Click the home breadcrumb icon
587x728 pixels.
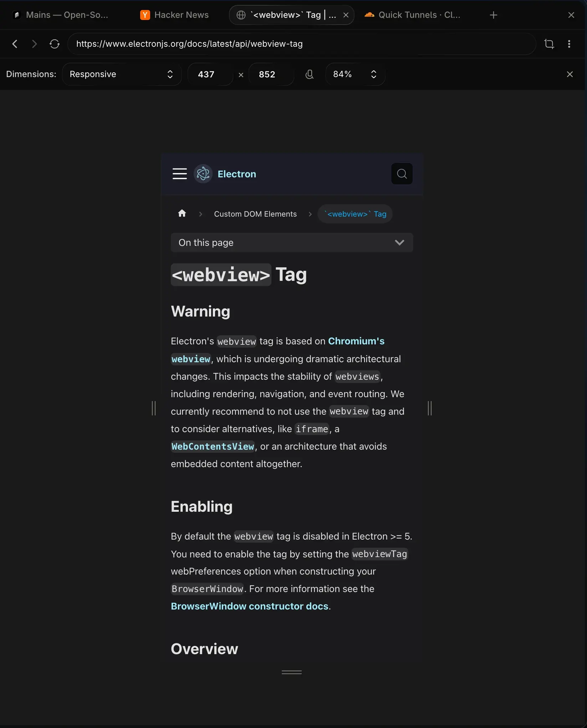tap(182, 213)
